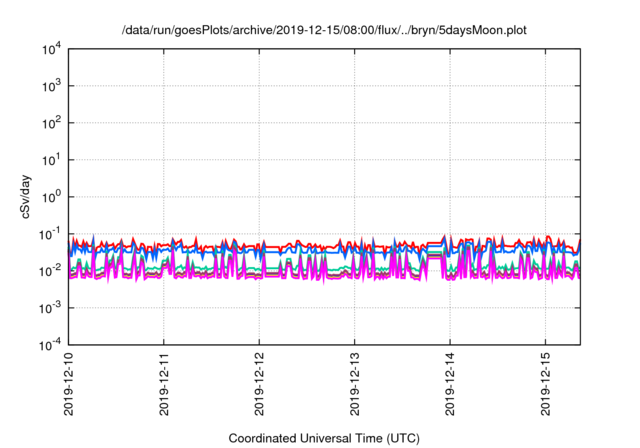Screen dimensions: 640x448
Task: Click the x-axis date label 2019-12-11
Action: tap(164, 384)
